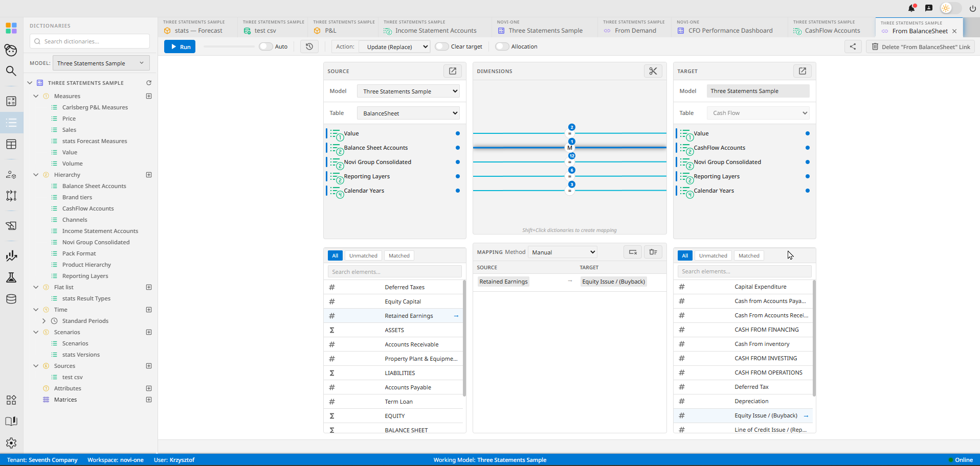Click the slider next to Run
Viewport: 980px width, 466px height.
pos(229,46)
